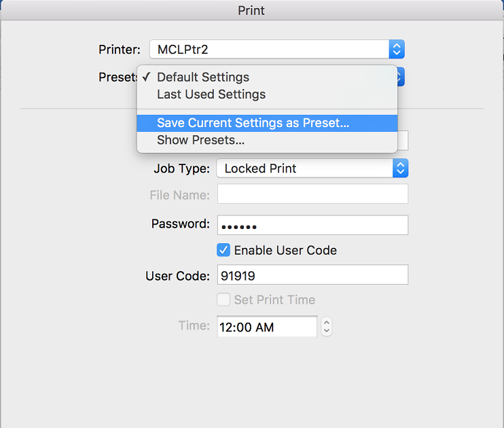
Task: Select AM in the Time field
Action: pyautogui.click(x=265, y=327)
